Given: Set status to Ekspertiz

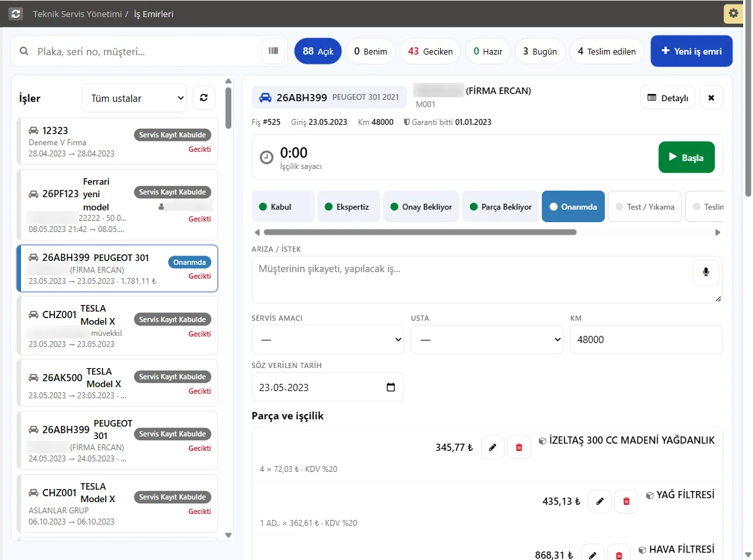Looking at the screenshot, I should pyautogui.click(x=349, y=207).
